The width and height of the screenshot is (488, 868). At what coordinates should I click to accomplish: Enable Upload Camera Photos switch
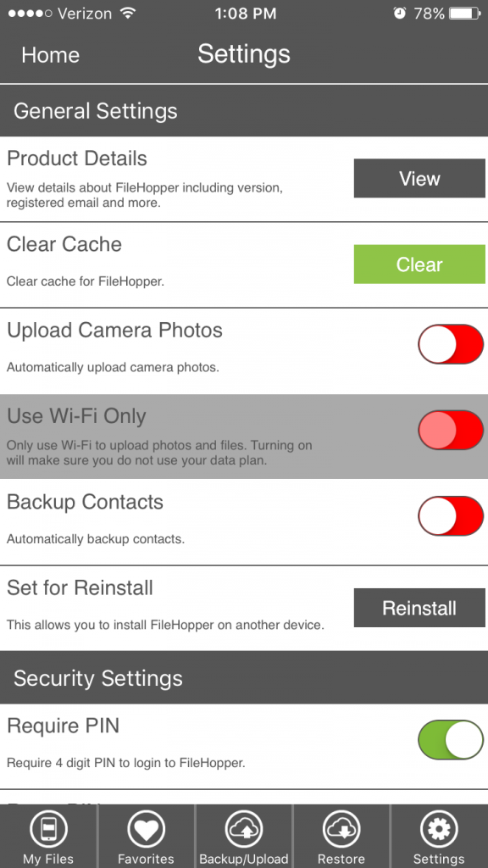pos(451,344)
